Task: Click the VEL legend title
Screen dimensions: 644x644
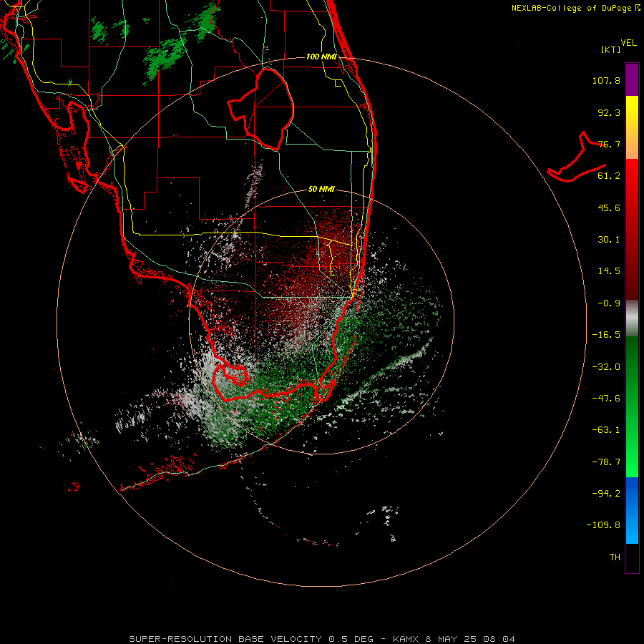Action: point(628,43)
